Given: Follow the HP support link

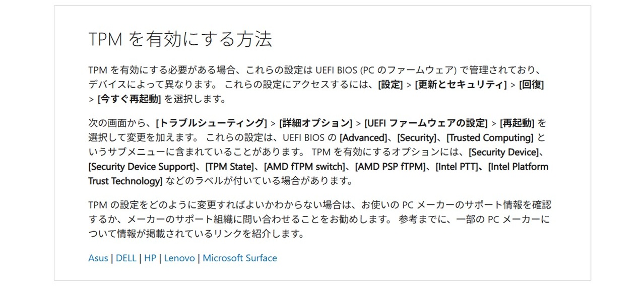Looking at the screenshot, I should 150,258.
